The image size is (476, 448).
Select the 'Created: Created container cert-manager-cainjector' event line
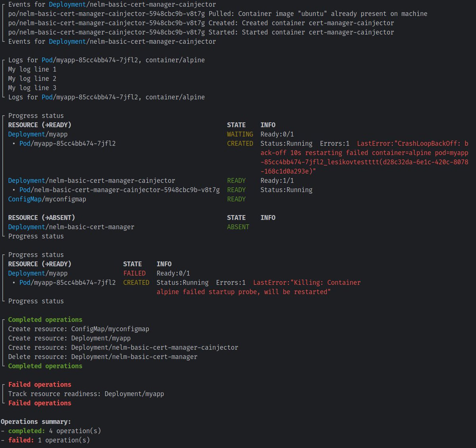(x=201, y=23)
